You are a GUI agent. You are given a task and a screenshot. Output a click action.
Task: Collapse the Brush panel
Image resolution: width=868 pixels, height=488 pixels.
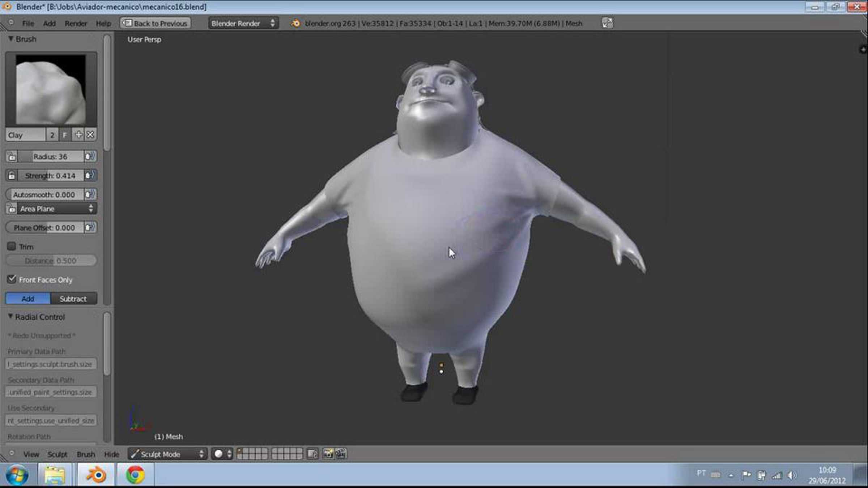pos(11,39)
